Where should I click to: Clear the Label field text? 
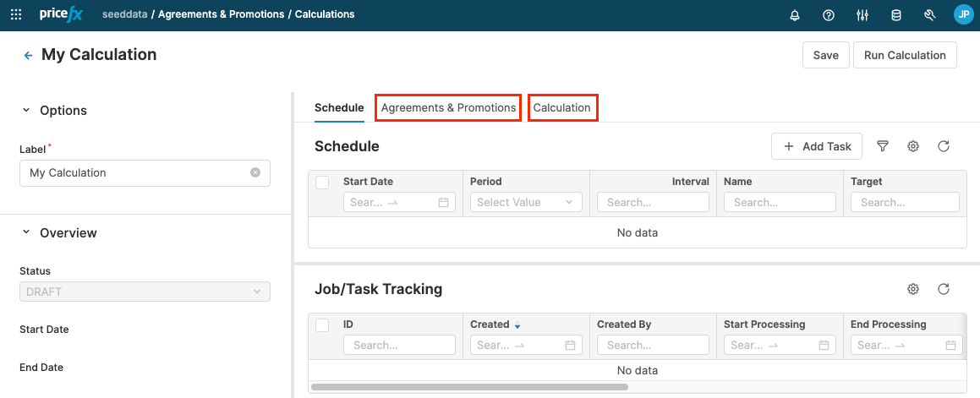[x=255, y=172]
